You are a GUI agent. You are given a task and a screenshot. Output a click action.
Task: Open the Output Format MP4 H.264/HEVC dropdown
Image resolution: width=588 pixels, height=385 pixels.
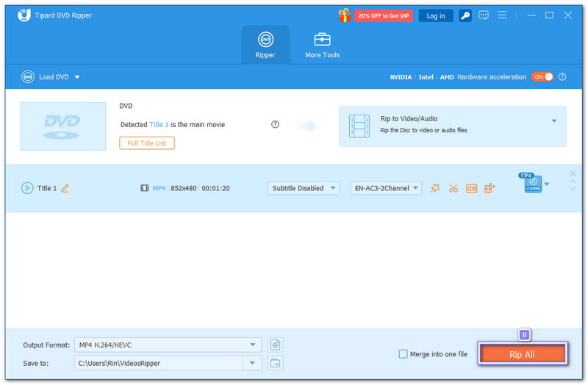tap(168, 345)
